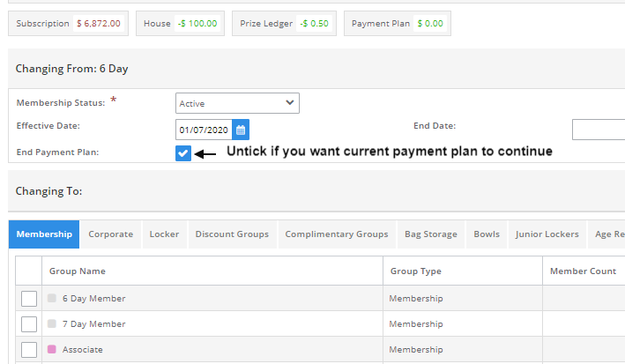Click the '6 Day Member' group name
This screenshot has height=364, width=625.
[x=93, y=299]
